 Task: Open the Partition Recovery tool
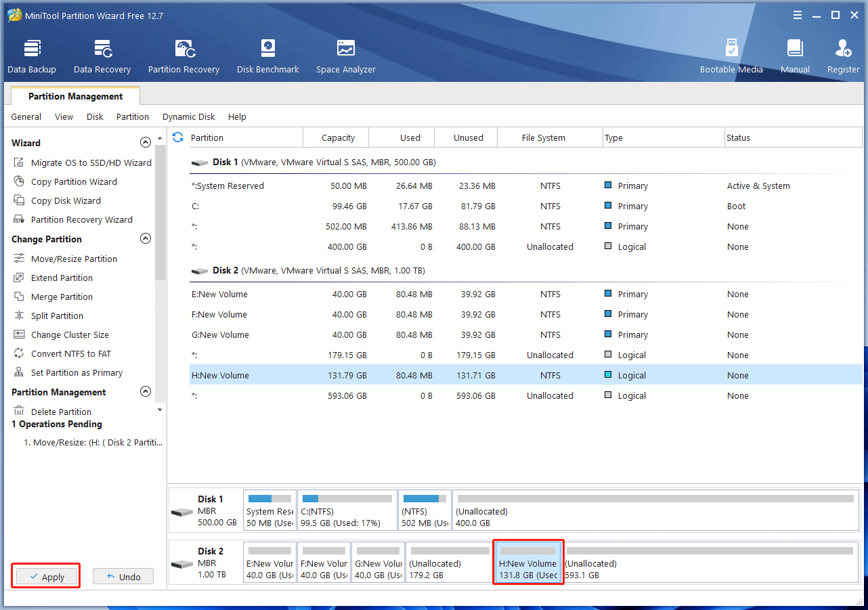click(x=183, y=57)
